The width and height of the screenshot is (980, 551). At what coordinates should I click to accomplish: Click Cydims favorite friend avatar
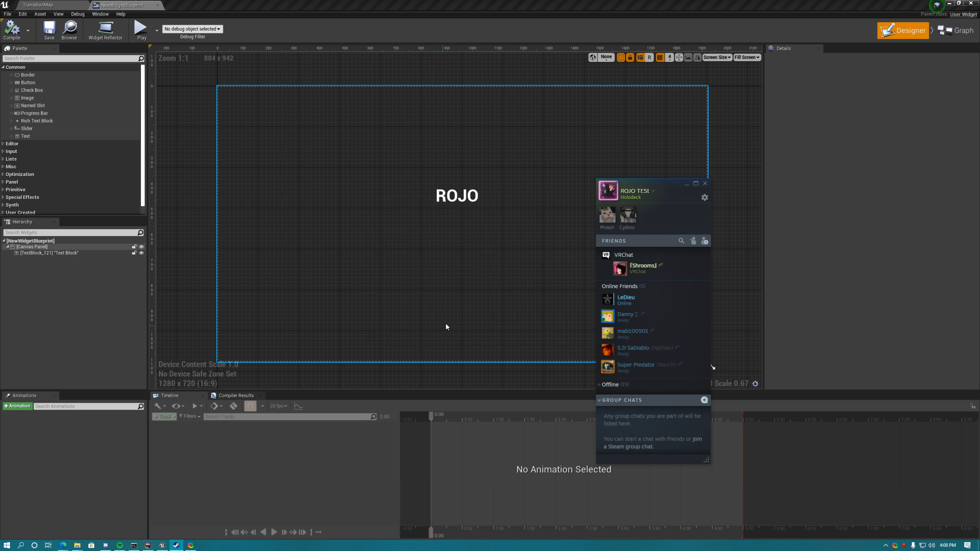[x=628, y=215]
